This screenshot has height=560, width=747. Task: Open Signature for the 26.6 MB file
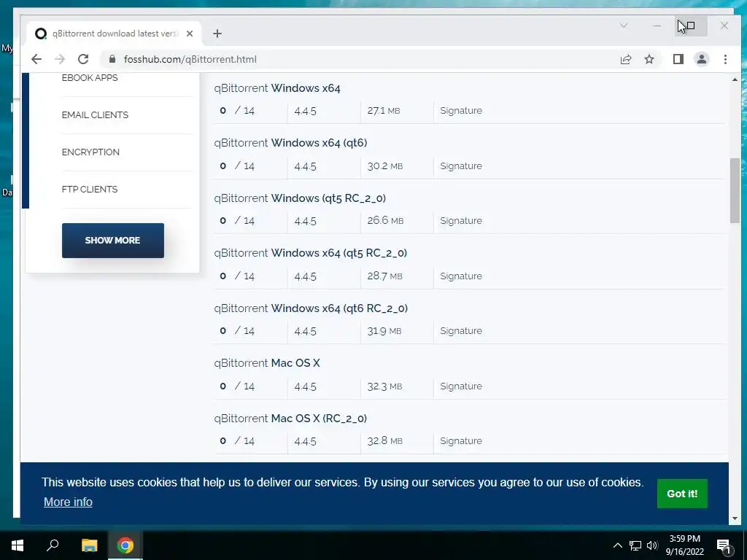pyautogui.click(x=461, y=220)
